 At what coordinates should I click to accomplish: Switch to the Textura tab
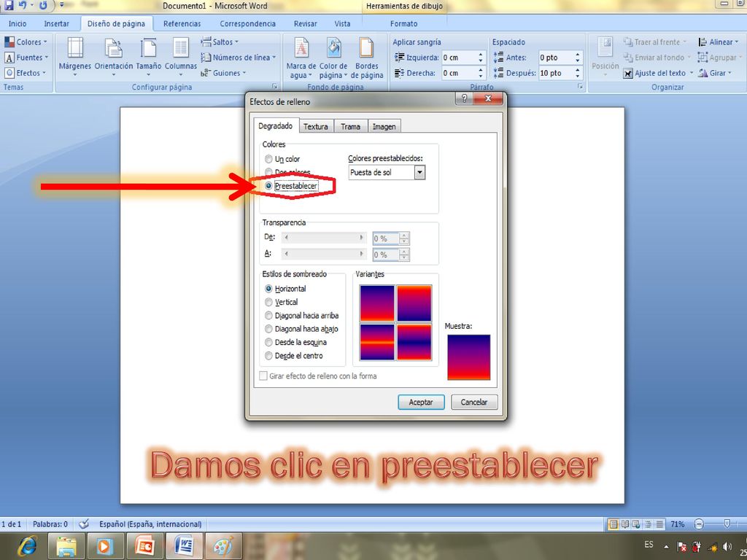point(316,127)
